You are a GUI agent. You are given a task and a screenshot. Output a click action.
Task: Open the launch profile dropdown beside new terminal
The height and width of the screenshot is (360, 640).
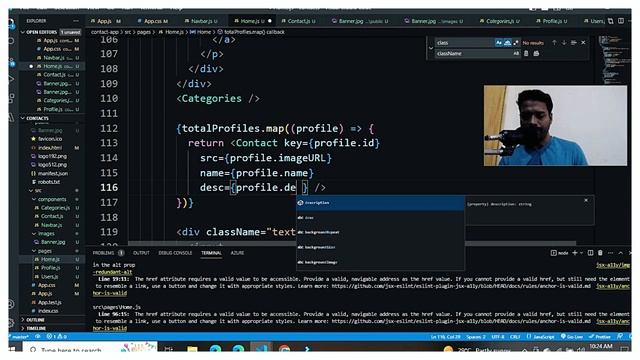coord(581,253)
